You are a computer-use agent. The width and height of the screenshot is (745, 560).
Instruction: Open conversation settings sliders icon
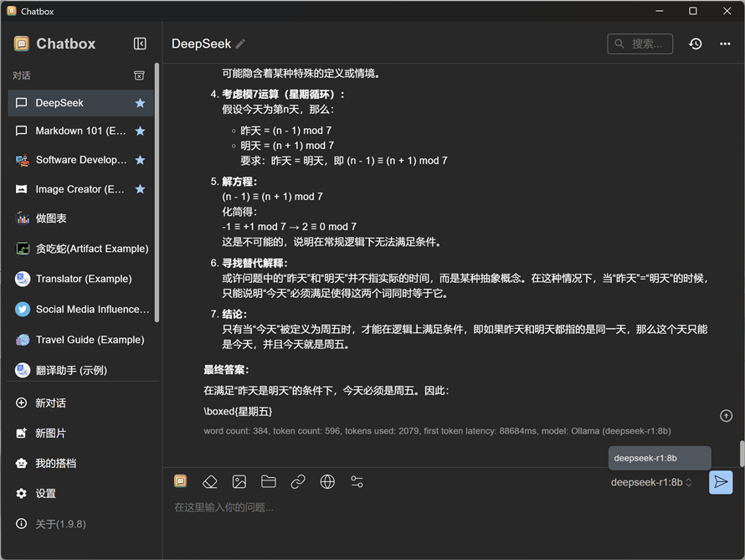coord(357,481)
